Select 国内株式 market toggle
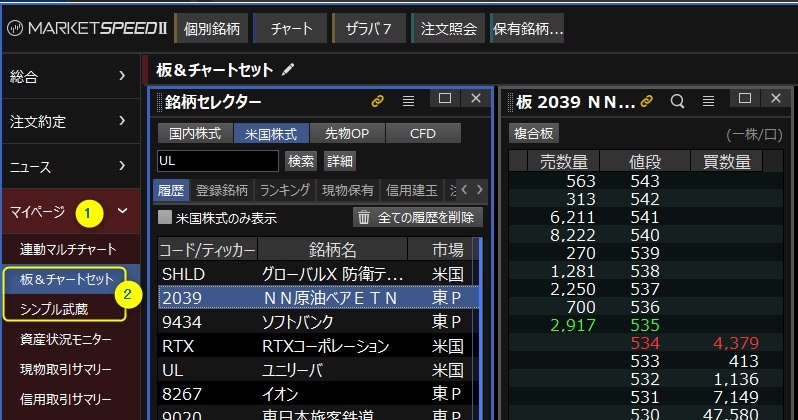The width and height of the screenshot is (798, 420). [194, 133]
